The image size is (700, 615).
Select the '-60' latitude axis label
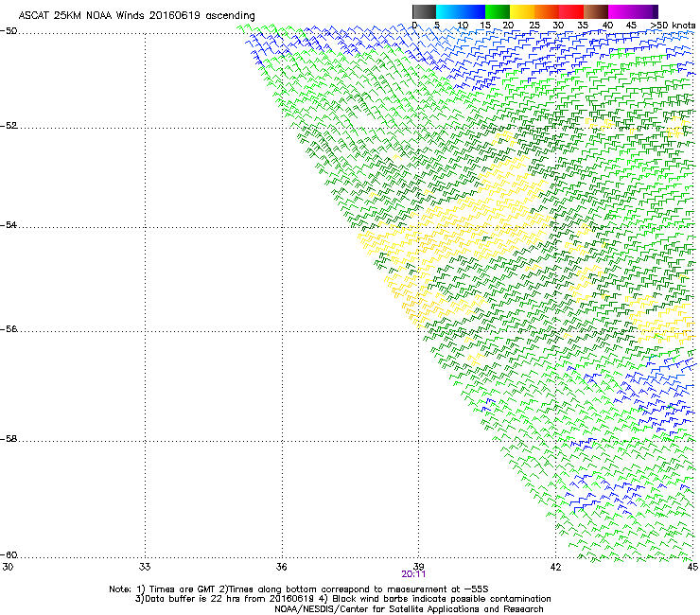pyautogui.click(x=9, y=554)
